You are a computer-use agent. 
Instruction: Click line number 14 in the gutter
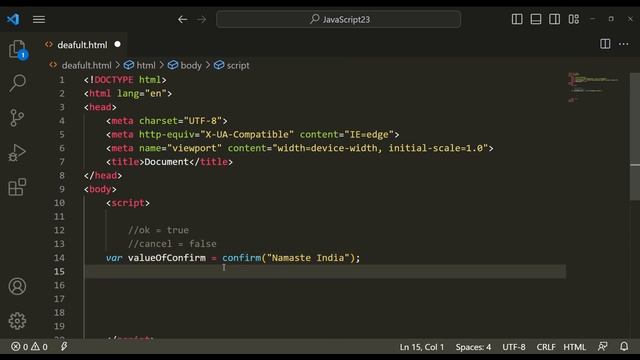coord(60,258)
